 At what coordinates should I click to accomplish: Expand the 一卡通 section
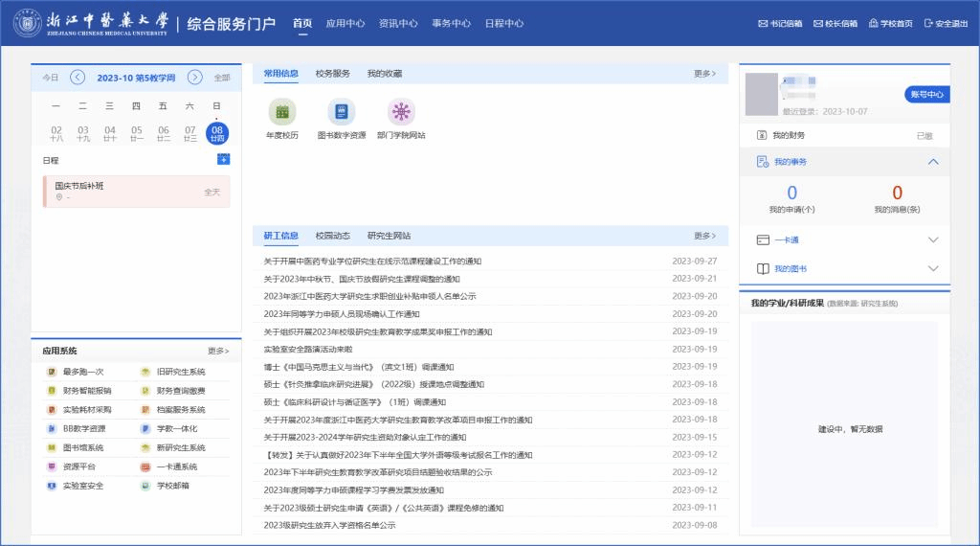pyautogui.click(x=933, y=239)
